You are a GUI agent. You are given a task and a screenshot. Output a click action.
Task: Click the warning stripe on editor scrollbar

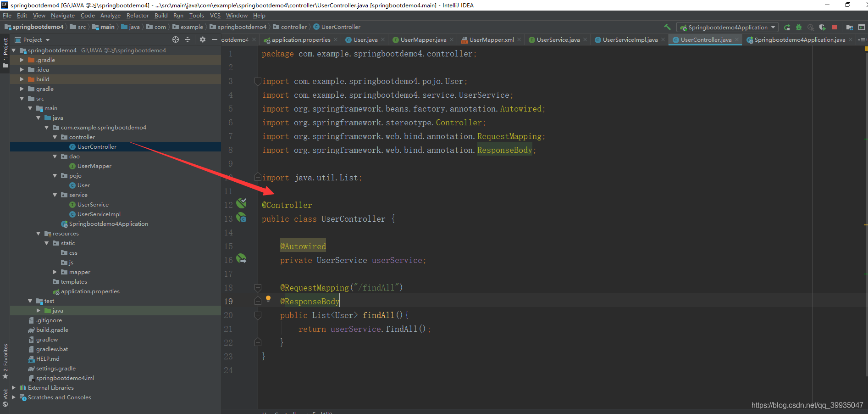click(865, 225)
